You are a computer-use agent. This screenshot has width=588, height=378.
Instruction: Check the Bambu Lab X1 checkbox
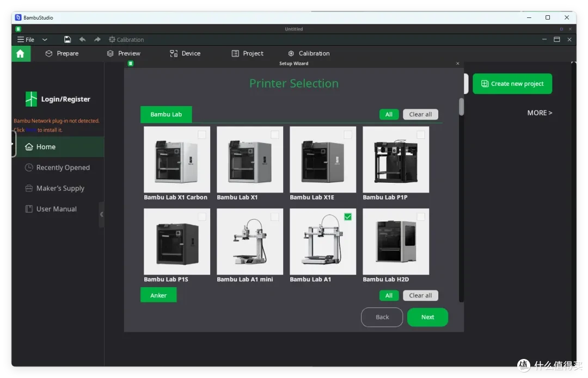coord(275,135)
